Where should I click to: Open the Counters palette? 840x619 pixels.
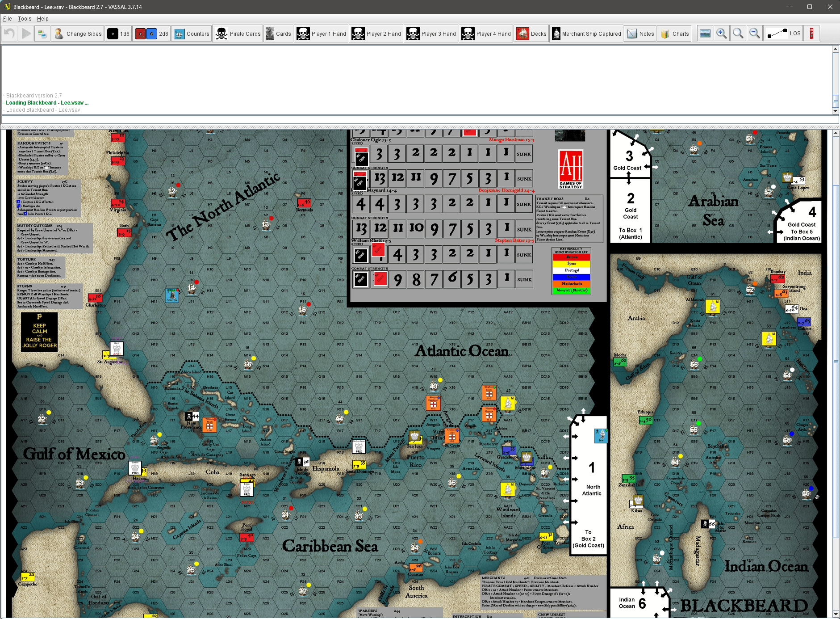pos(192,34)
